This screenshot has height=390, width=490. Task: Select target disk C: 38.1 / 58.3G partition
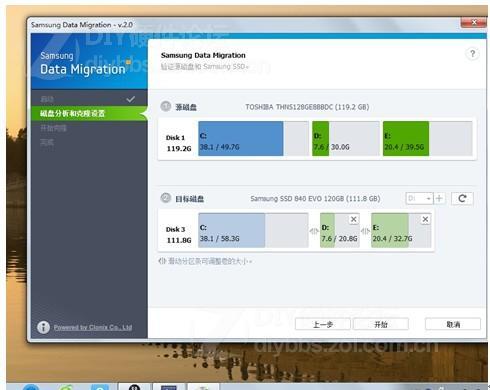click(x=253, y=230)
